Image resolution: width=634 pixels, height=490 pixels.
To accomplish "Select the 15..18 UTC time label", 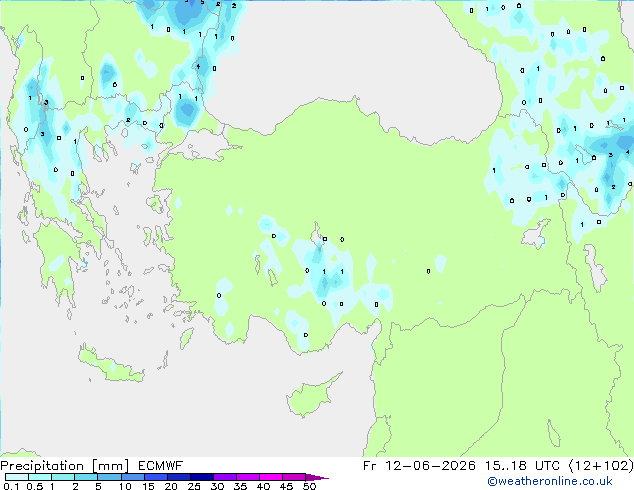I will (522, 466).
